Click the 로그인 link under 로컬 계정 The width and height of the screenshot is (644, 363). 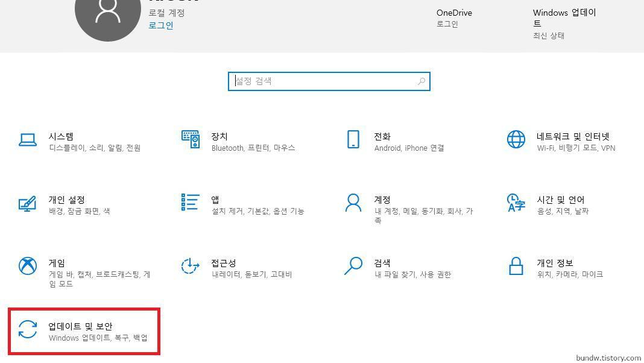(x=160, y=25)
